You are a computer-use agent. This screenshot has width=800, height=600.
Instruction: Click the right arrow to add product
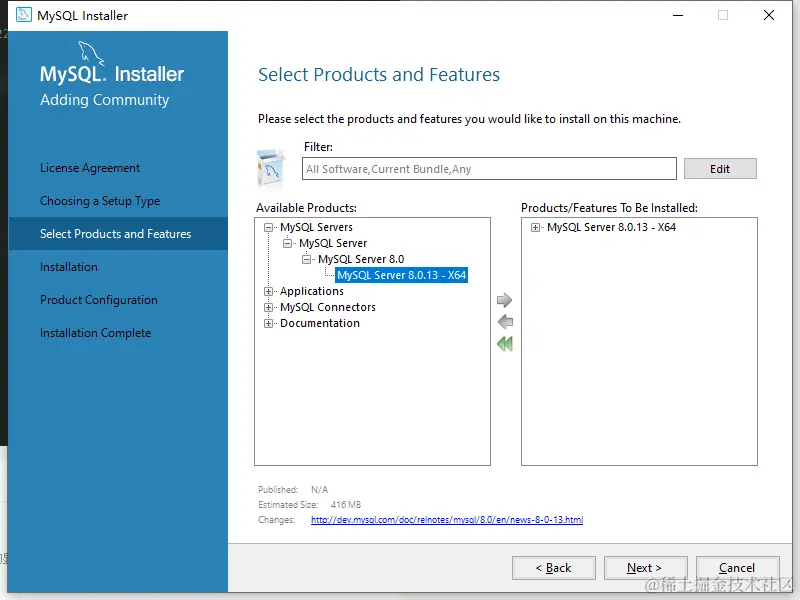[x=504, y=300]
